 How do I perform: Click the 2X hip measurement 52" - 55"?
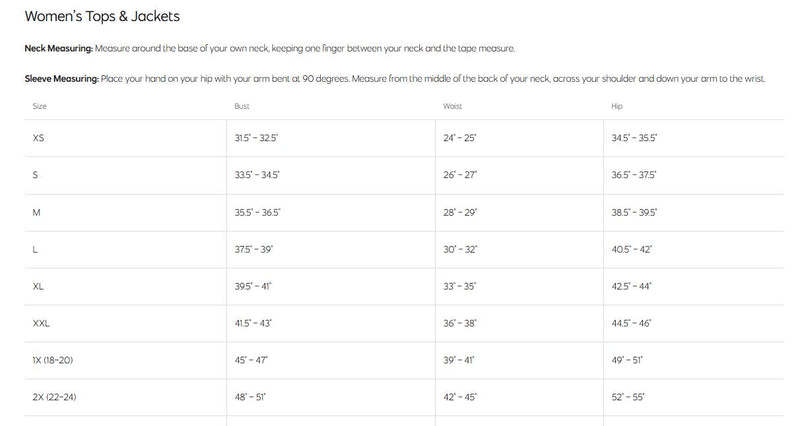pos(628,397)
